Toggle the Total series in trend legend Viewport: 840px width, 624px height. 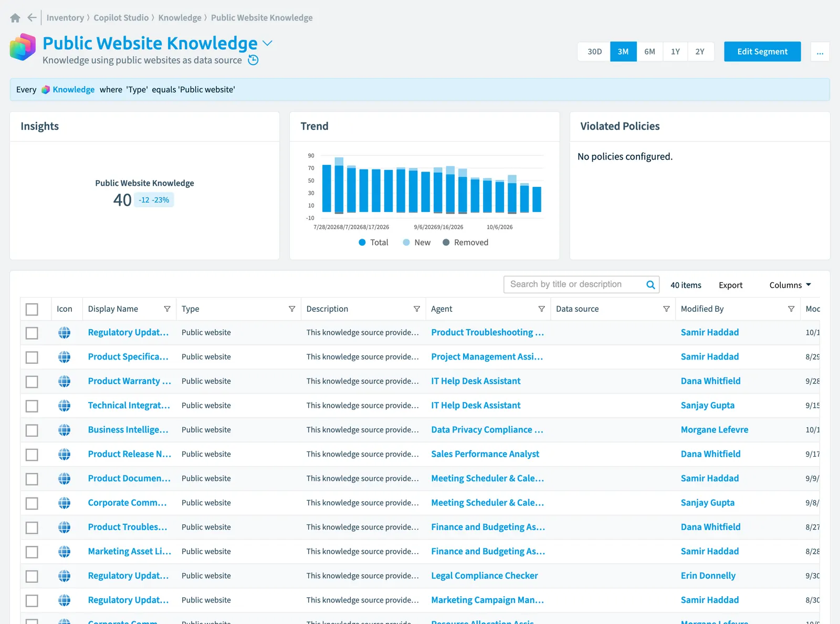click(x=373, y=242)
